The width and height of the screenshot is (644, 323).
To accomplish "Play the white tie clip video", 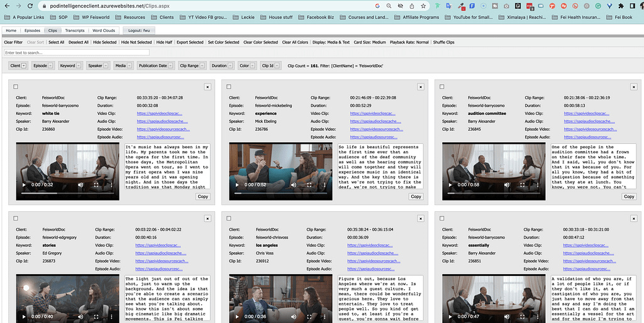I will [x=24, y=185].
